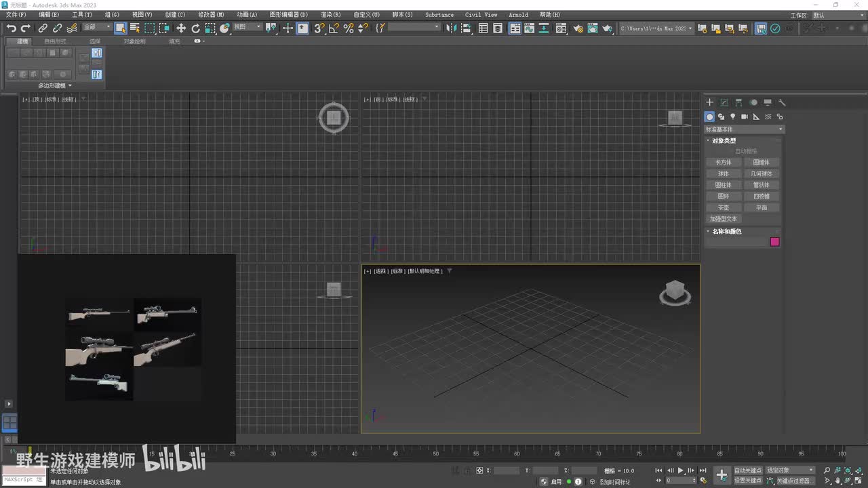Switch to the 自由形式 ribbon tab
The image size is (868, 488).
pyautogui.click(x=56, y=41)
